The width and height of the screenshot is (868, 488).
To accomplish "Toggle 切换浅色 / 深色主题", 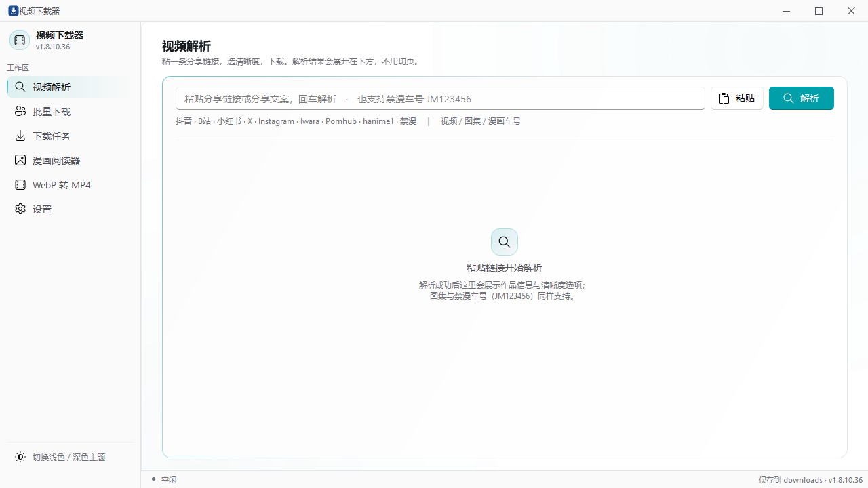I will [71, 457].
